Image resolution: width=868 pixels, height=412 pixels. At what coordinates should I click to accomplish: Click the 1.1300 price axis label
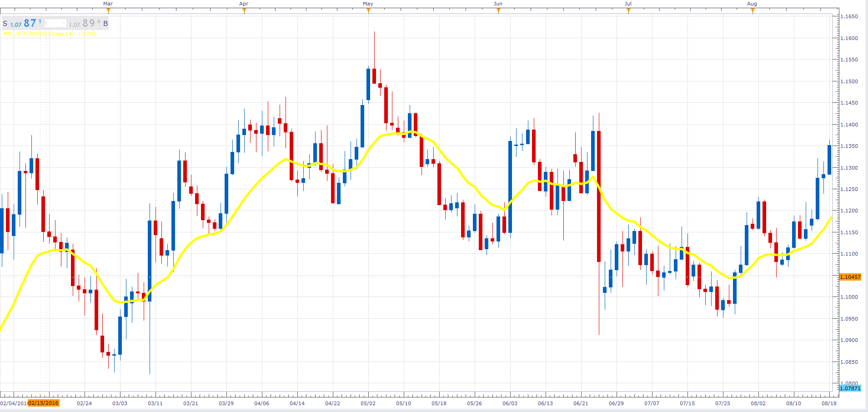(849, 168)
